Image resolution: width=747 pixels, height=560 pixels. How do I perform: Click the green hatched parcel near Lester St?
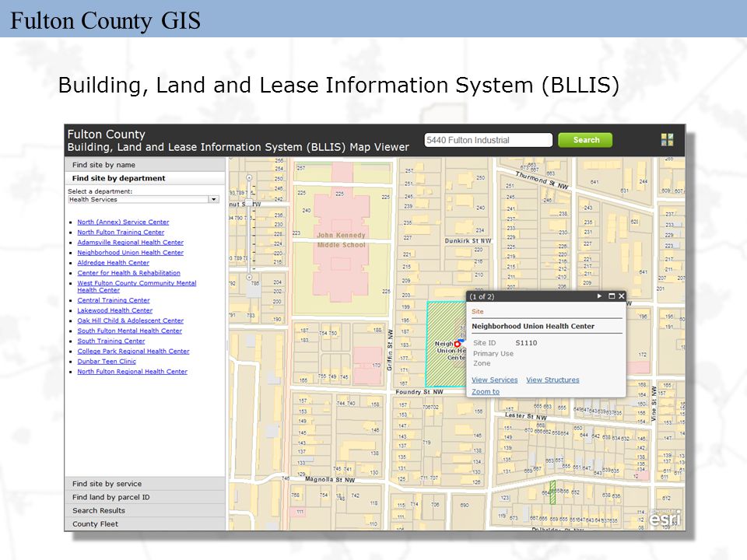coord(552,492)
